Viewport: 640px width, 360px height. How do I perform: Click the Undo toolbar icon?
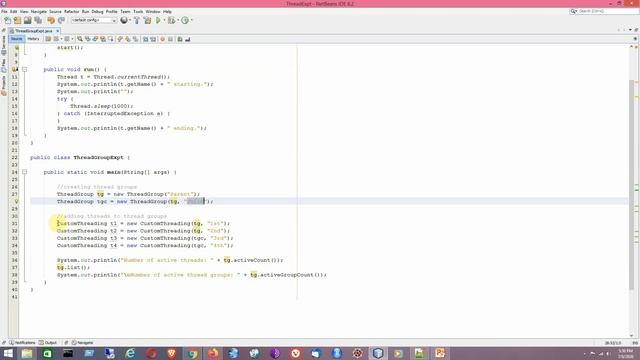[x=51, y=20]
